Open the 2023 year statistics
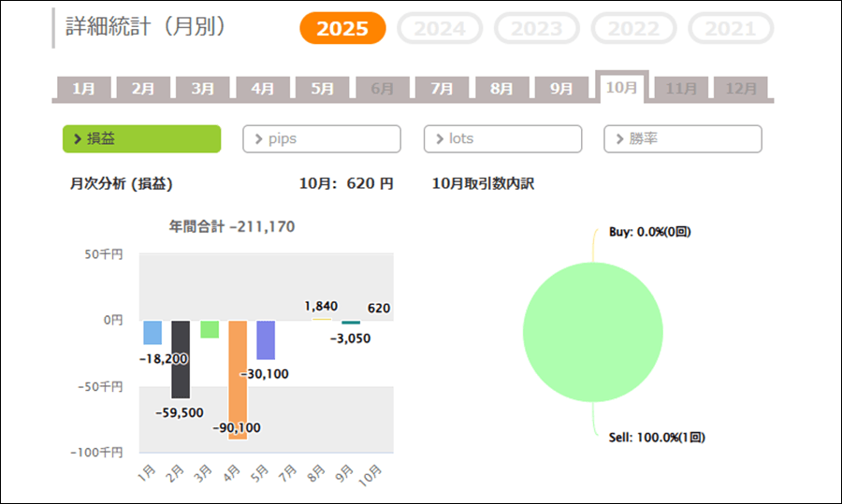Screen dimensions: 842x504 537,28
